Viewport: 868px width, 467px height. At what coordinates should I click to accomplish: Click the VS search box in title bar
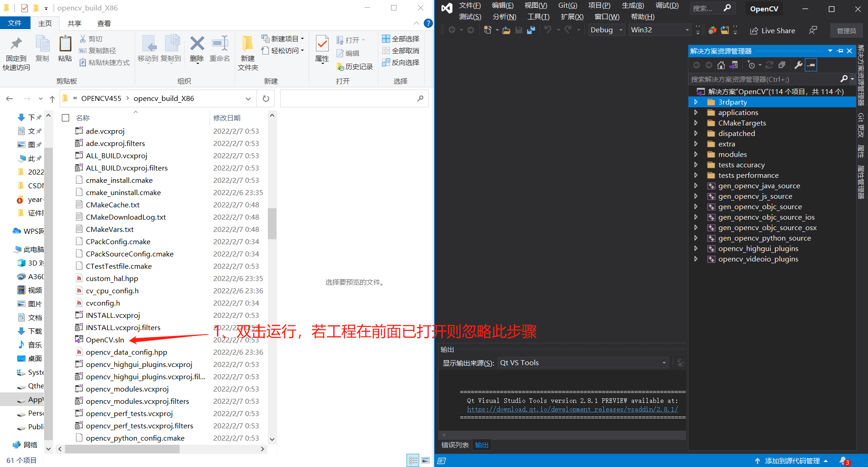pos(712,8)
